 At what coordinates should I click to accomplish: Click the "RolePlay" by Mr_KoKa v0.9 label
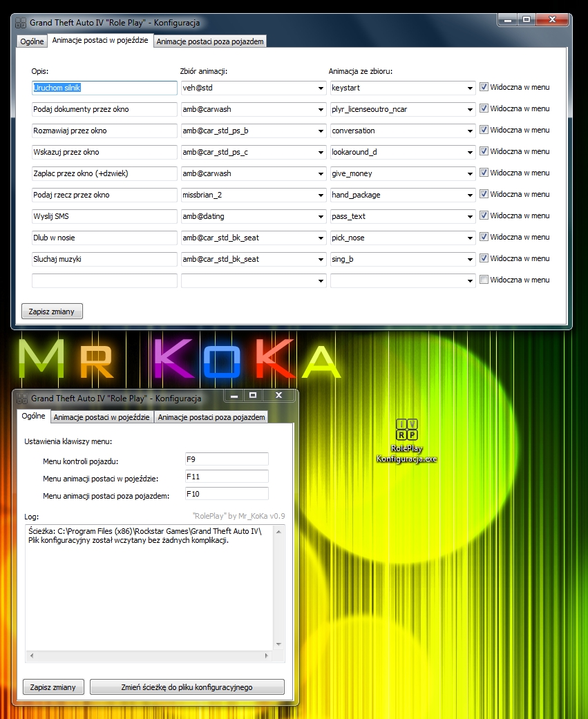click(x=239, y=516)
